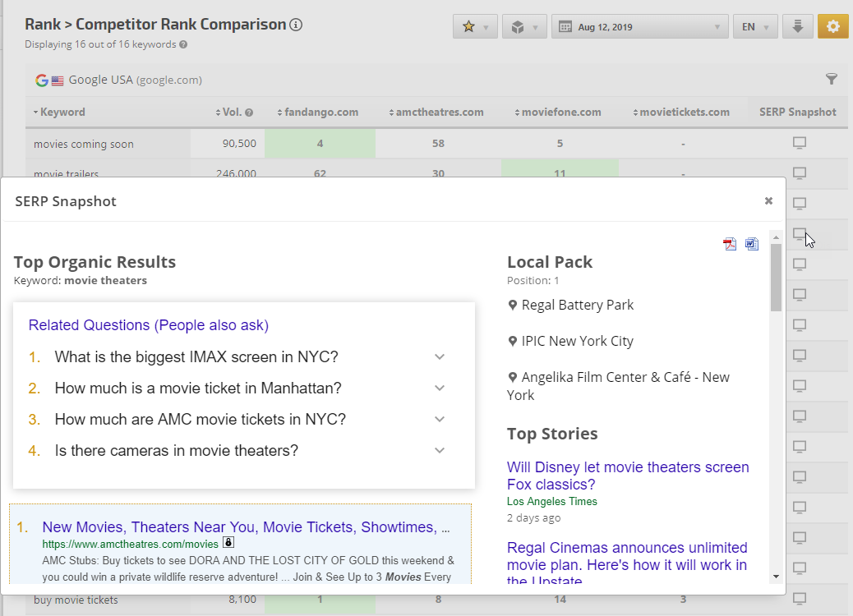Export SERP snapshot as PDF

tap(730, 244)
